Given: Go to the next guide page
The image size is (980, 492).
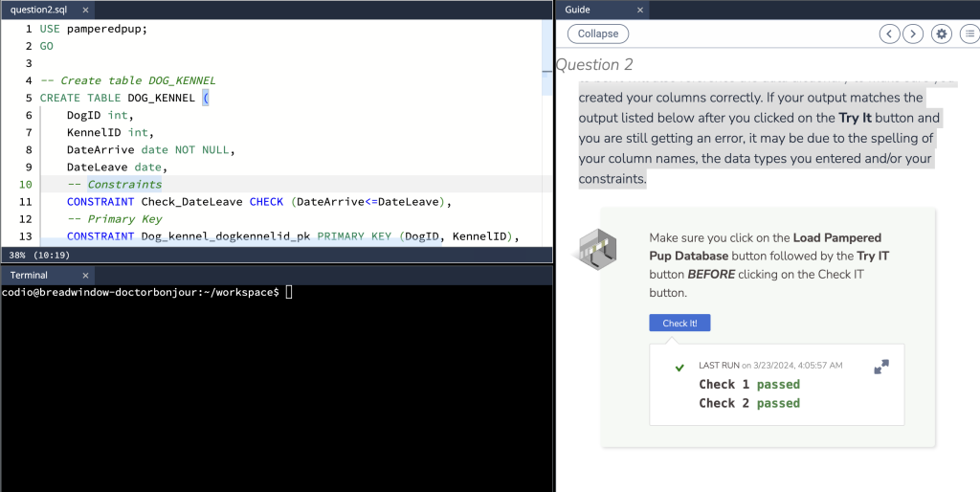Looking at the screenshot, I should pos(913,34).
